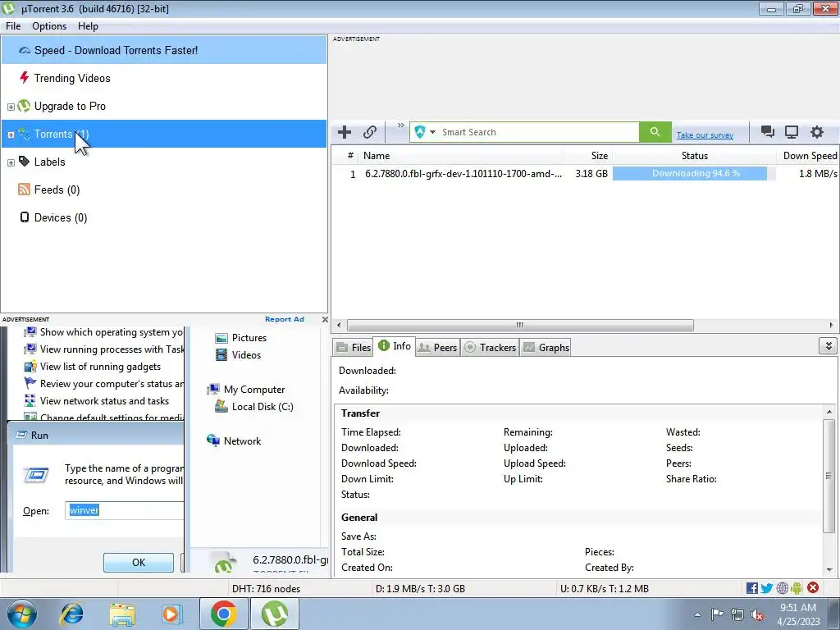Click the Downloading 94.6 % progress bar
Image resolution: width=840 pixels, height=630 pixels.
694,174
